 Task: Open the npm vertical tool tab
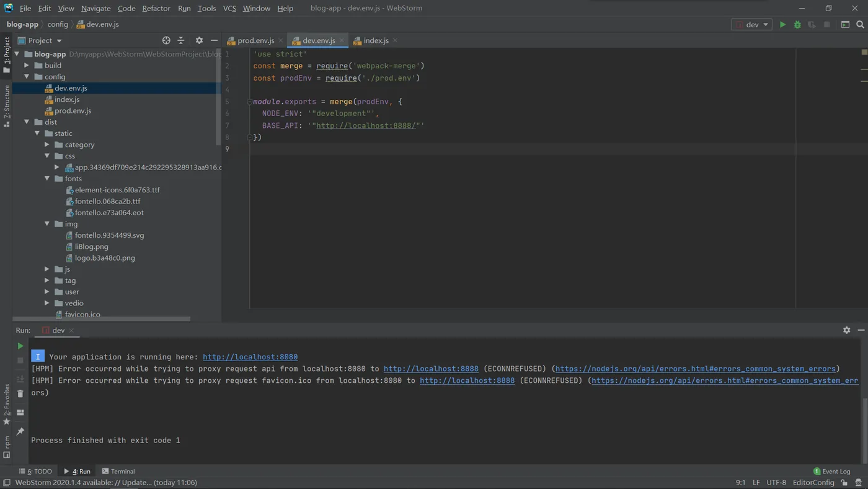coord(6,447)
